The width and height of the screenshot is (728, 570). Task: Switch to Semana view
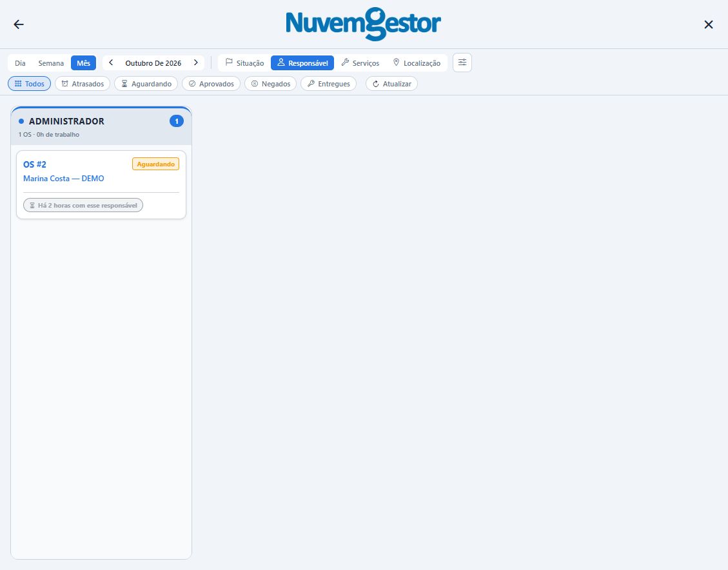pyautogui.click(x=51, y=63)
